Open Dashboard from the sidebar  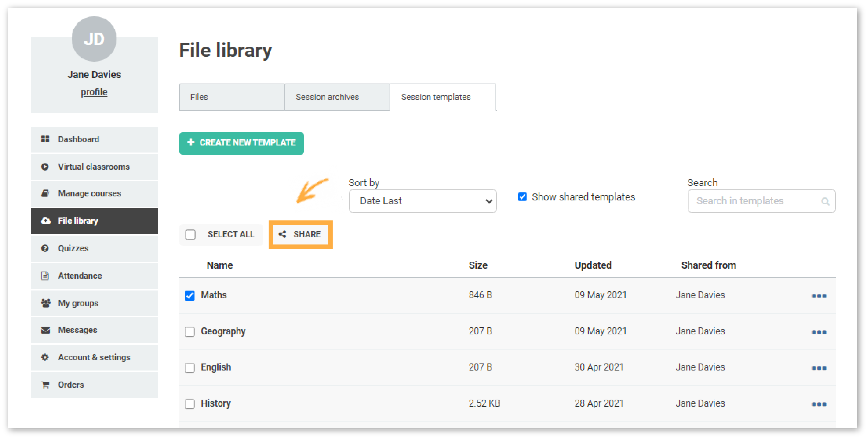[94, 139]
